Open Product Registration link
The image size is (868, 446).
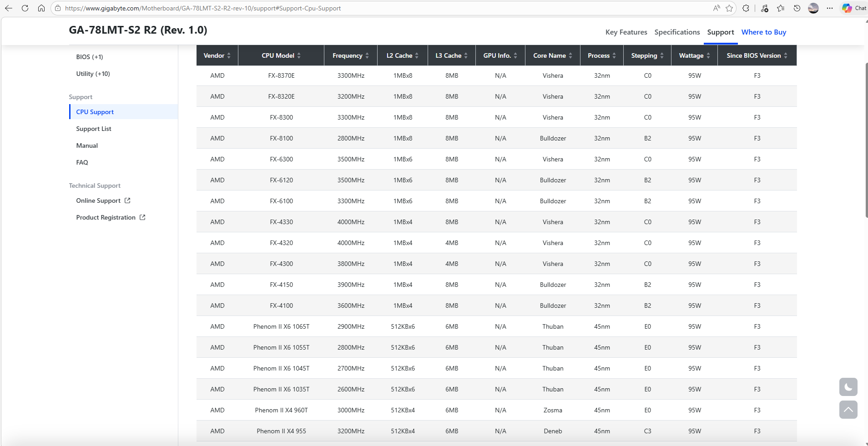click(x=106, y=217)
